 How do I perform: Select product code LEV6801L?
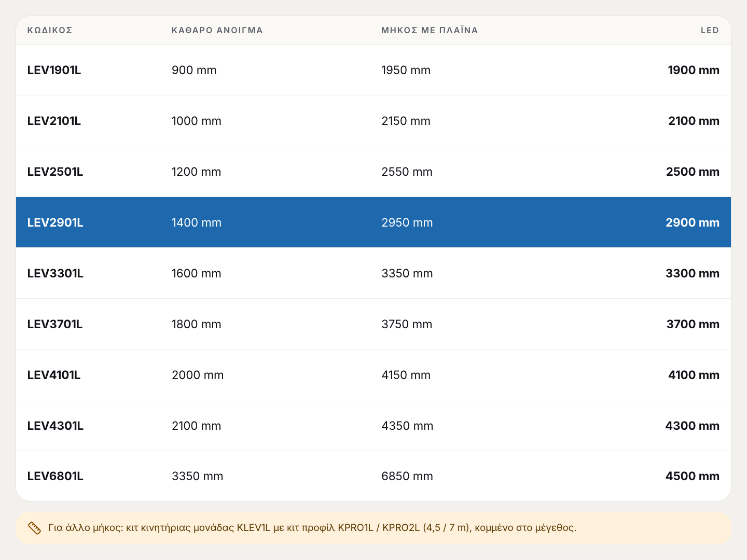(x=55, y=476)
